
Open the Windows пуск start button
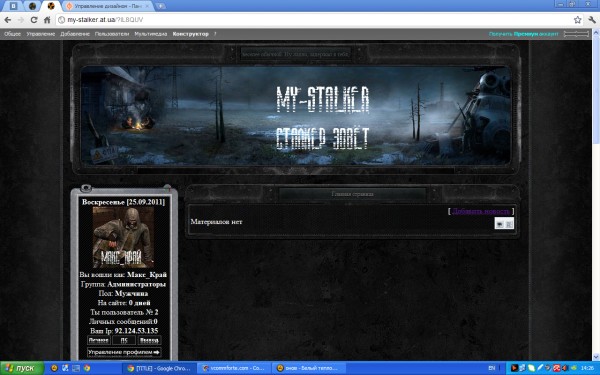pos(22,368)
